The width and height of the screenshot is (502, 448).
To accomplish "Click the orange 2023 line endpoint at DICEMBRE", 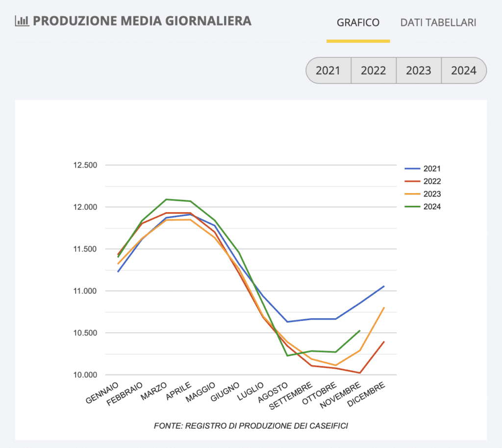I will (384, 308).
